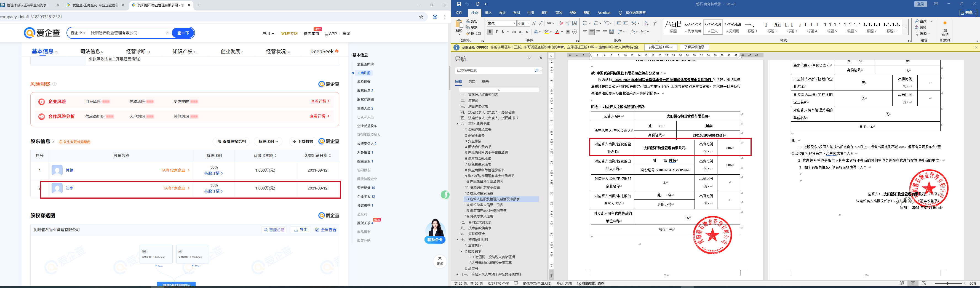
Task: Toggle Italic formatting in Word
Action: pyautogui.click(x=496, y=32)
